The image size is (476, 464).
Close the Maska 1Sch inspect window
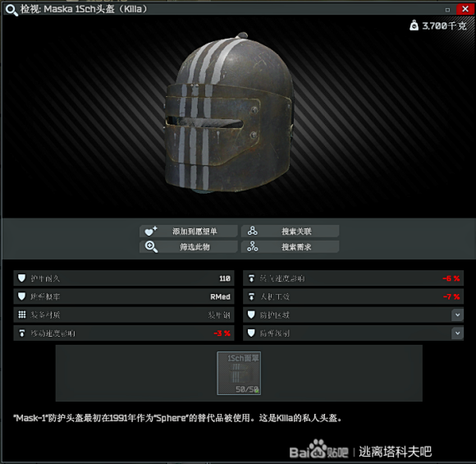(465, 9)
